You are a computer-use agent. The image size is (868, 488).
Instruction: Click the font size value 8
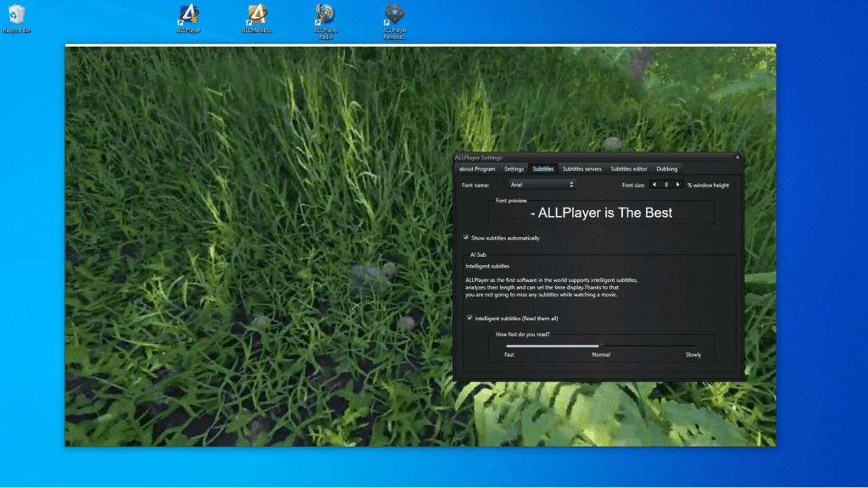coord(666,185)
